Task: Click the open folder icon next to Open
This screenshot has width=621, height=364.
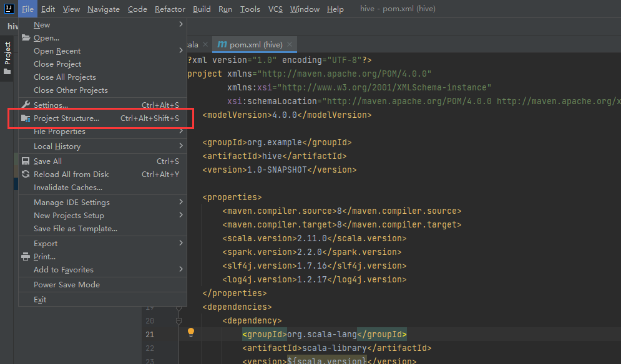Action: (24, 37)
